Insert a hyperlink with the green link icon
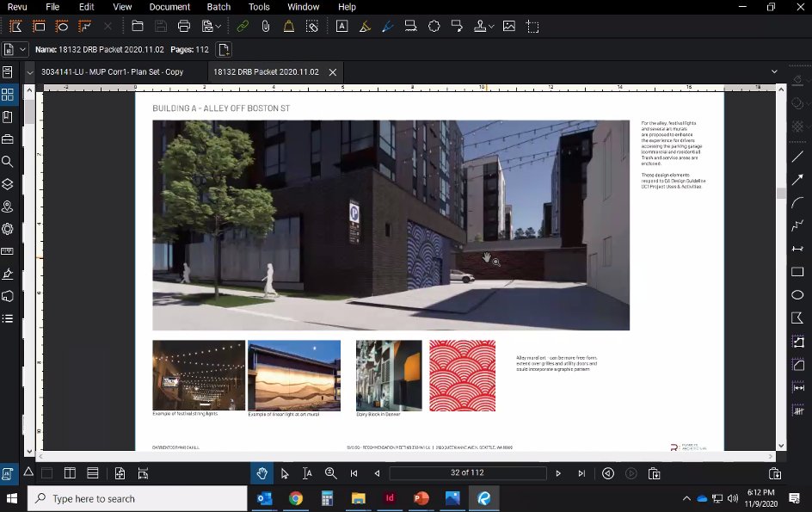This screenshot has height=512, width=812. [243, 26]
